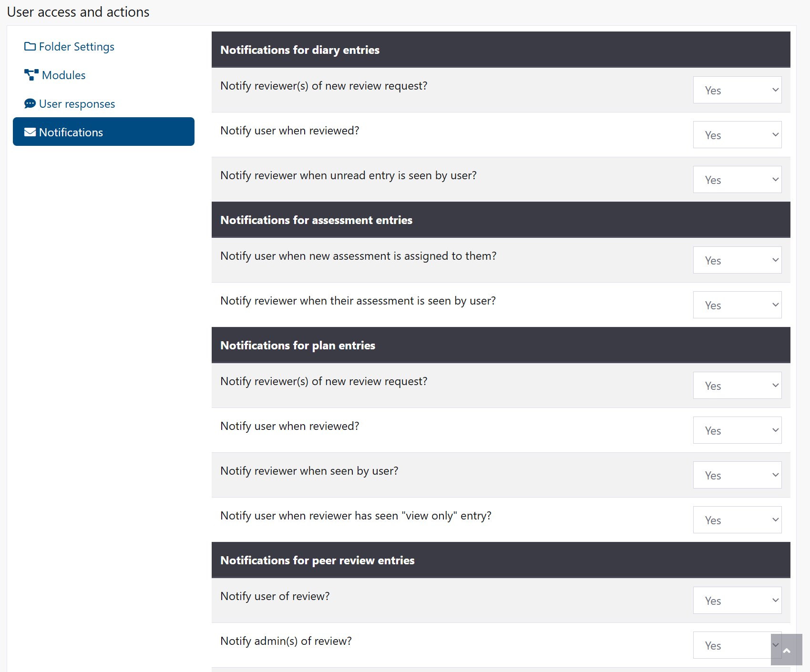Click the Notifications for peer review entries header
The image size is (810, 672).
click(317, 560)
